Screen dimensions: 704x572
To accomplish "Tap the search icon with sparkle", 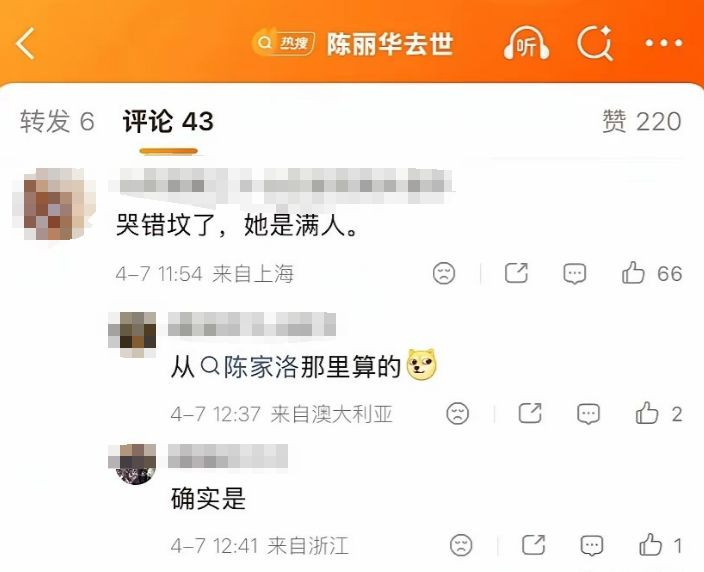I will point(595,43).
